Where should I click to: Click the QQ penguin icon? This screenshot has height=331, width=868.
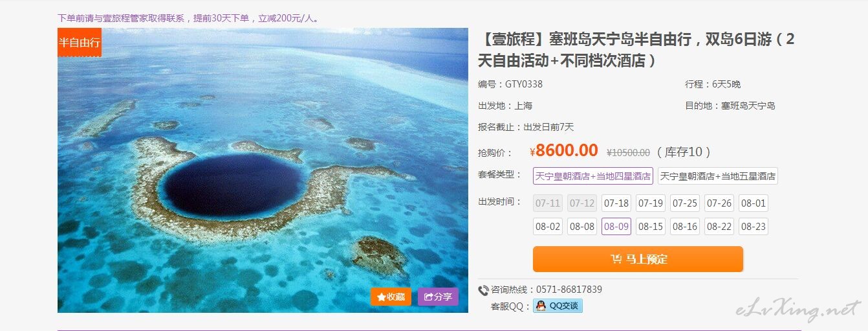click(x=541, y=306)
